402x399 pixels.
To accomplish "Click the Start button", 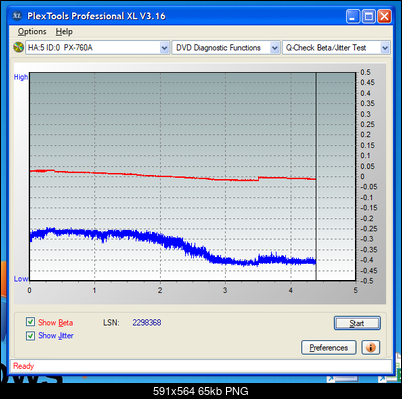I will [x=357, y=323].
